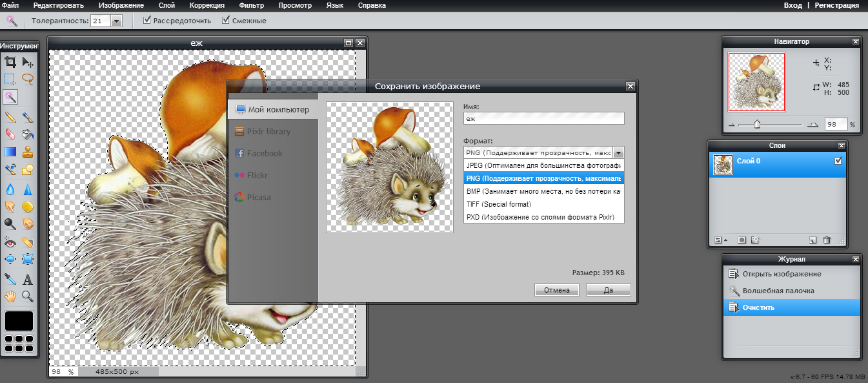Select the Colorpicker eyedropper tool
This screenshot has width=868, height=383.
pos(10,279)
